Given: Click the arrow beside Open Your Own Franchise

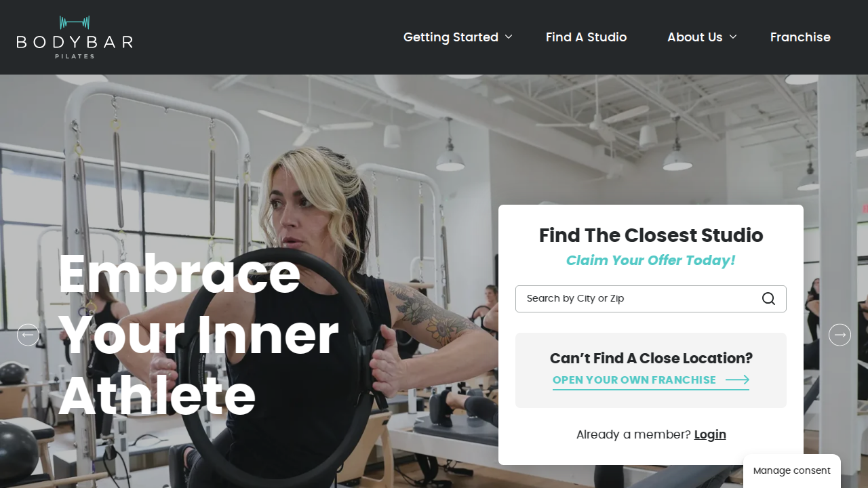Looking at the screenshot, I should [x=737, y=380].
